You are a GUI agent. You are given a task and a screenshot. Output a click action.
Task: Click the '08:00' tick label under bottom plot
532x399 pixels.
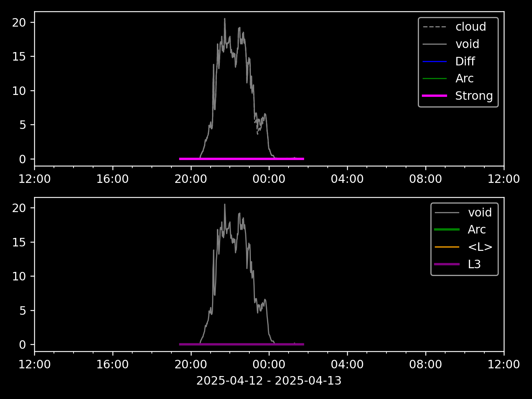pyautogui.click(x=426, y=365)
